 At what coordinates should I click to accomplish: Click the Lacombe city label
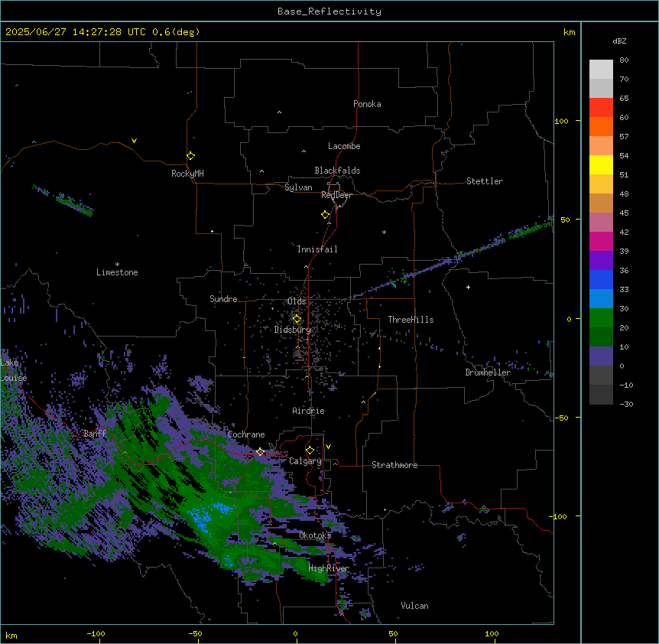[x=344, y=146]
